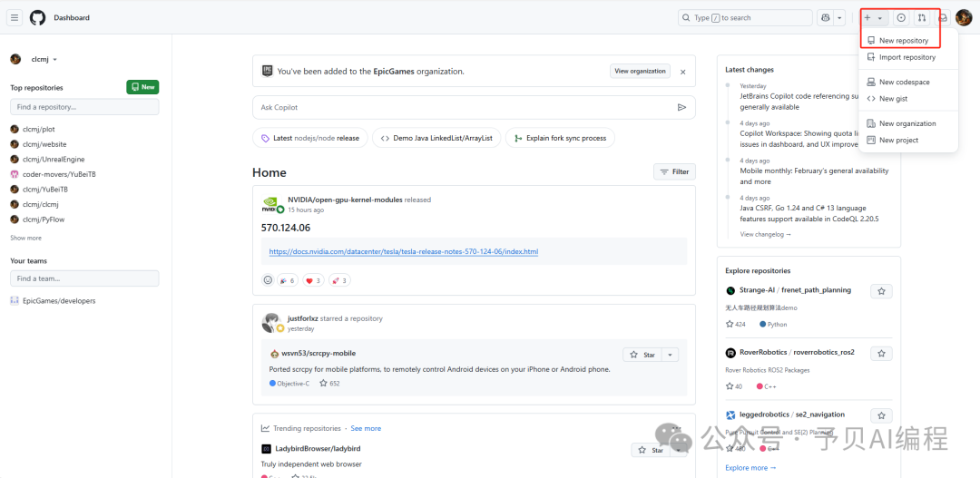
Task: Open See more trending repositories link
Action: pos(366,429)
